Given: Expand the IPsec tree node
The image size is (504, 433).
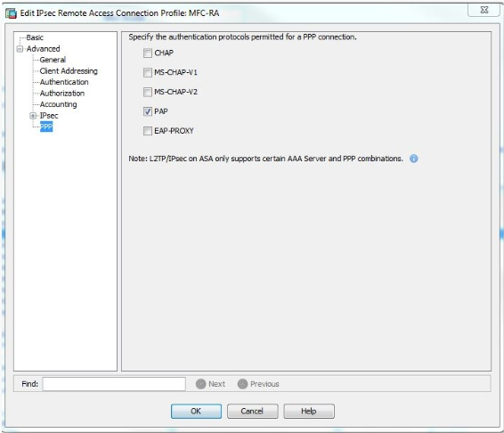Looking at the screenshot, I should [33, 116].
